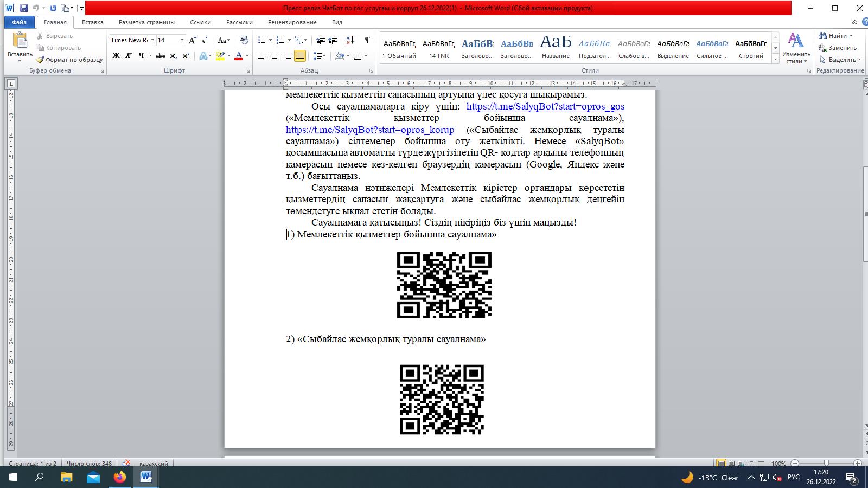Screen dimensions: 868x488
Task: Switch to the Ссылки tab
Action: (x=200, y=22)
